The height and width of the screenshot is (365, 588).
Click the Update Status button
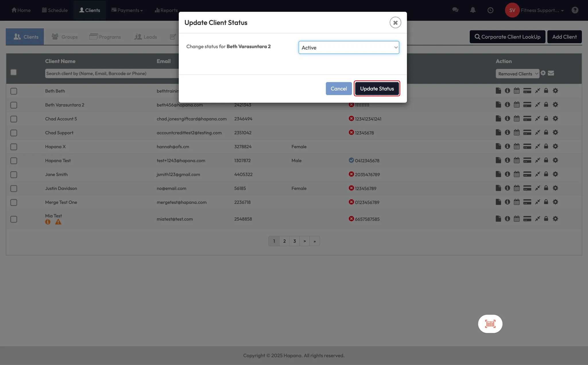[x=377, y=89]
